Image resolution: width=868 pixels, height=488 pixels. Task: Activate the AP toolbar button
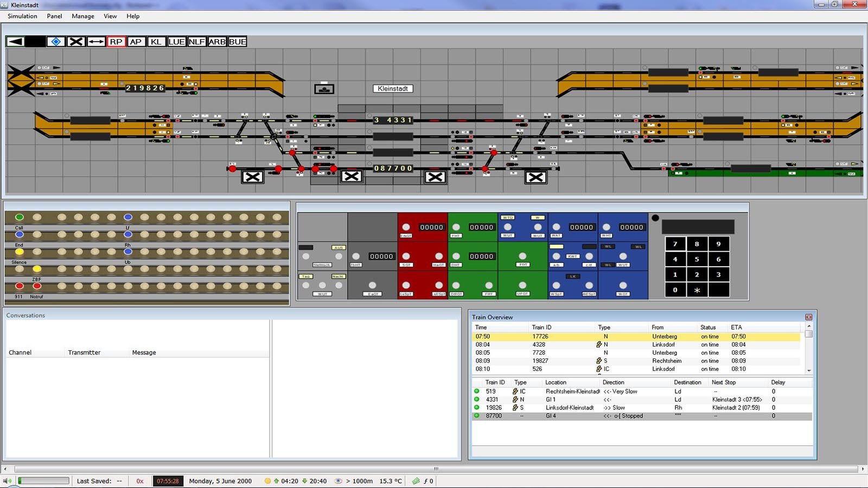(136, 42)
